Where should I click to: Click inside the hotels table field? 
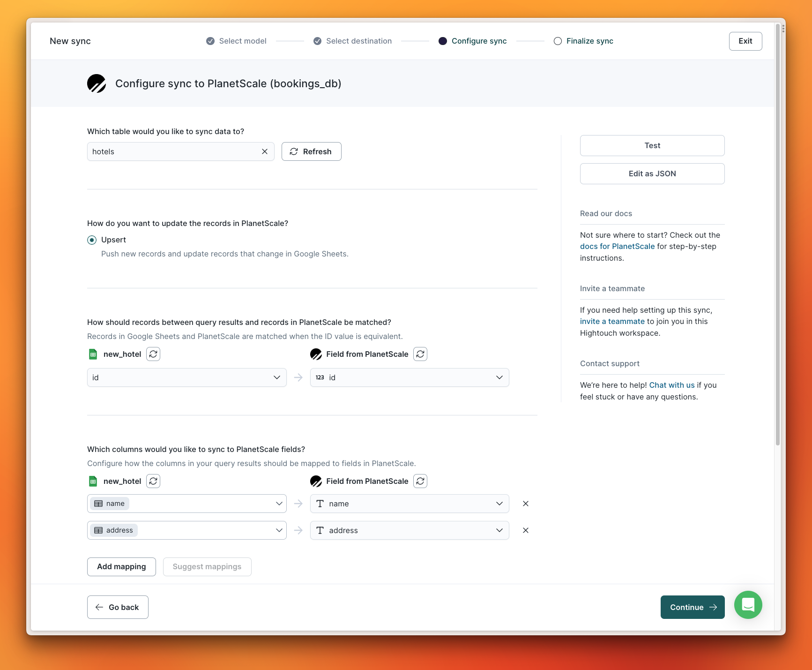coord(173,151)
